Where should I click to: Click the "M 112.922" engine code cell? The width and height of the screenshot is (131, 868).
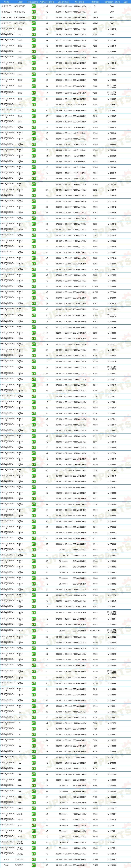tap(112, 637)
